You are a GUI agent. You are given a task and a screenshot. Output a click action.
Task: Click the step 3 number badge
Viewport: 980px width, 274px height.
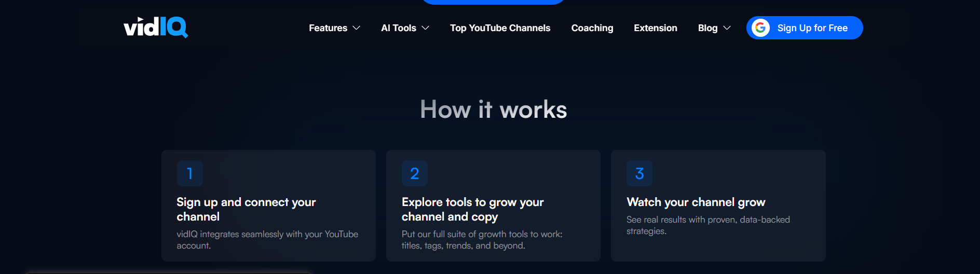coord(639,173)
